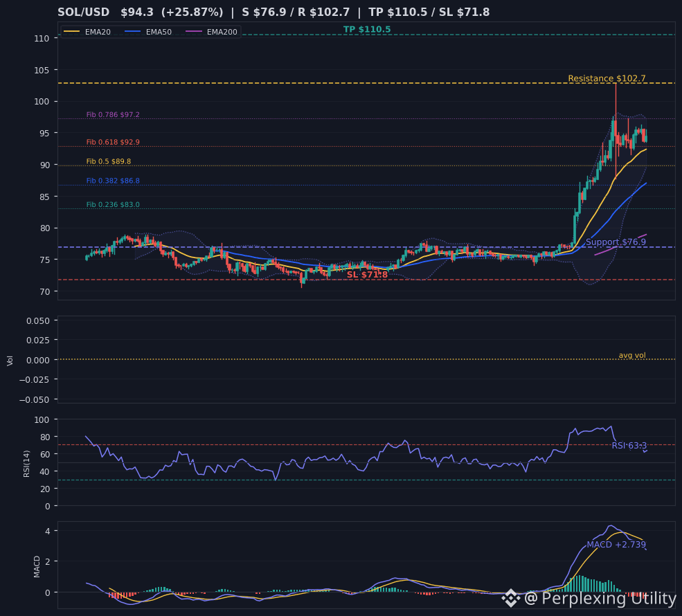Screen dimensions: 682x616
Task: Click the $94.3 current price text
Action: [x=137, y=12]
